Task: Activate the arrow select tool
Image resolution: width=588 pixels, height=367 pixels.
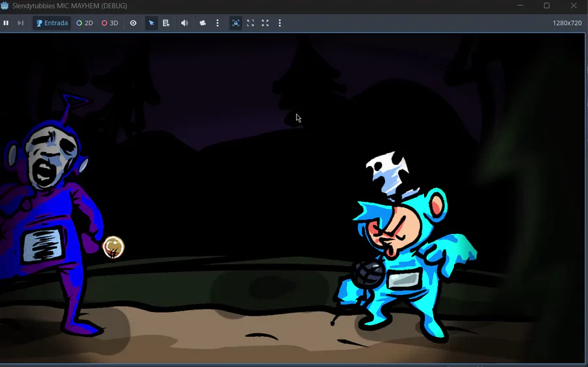Action: (152, 23)
